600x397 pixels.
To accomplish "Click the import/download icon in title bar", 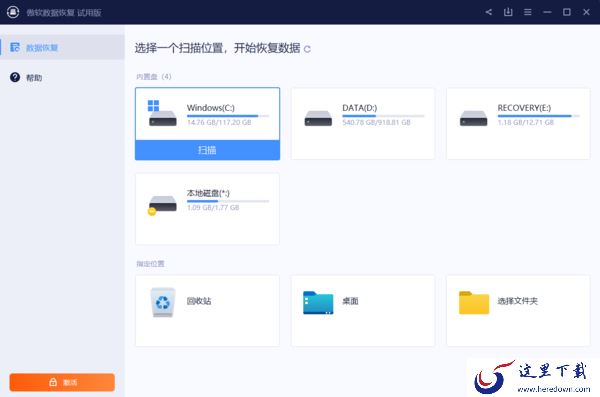I will (x=508, y=12).
